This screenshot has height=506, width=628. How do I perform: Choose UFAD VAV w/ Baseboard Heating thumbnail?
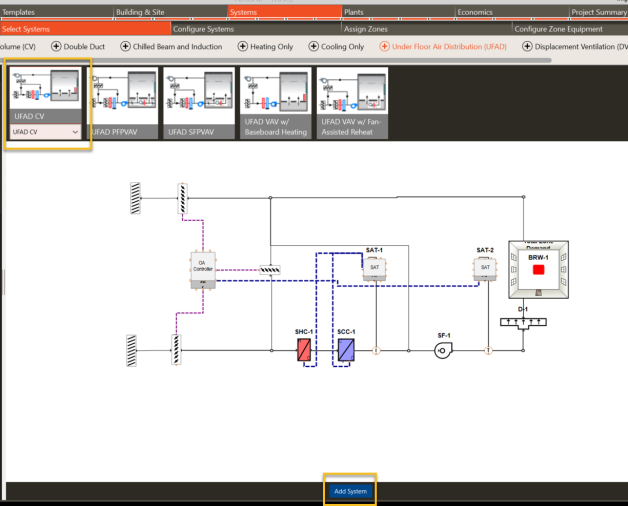276,103
